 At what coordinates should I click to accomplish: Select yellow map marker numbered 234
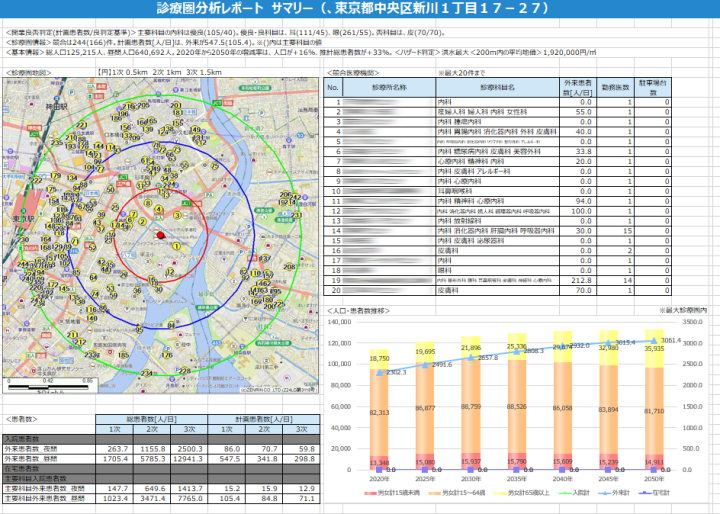(x=146, y=373)
